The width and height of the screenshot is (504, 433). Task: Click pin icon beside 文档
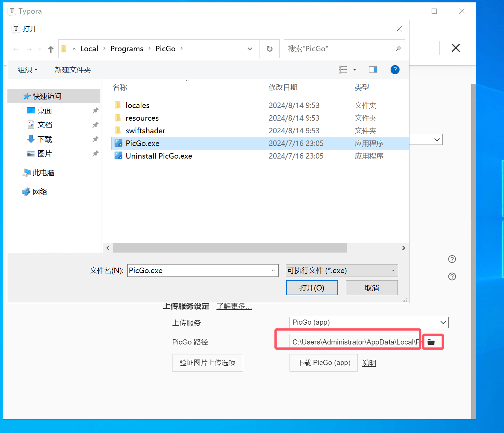tap(95, 125)
